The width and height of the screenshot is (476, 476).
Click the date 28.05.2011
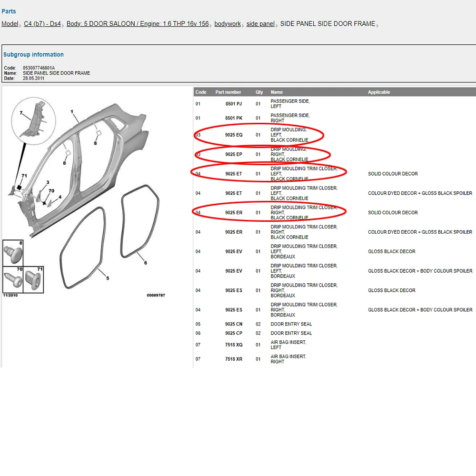pyautogui.click(x=33, y=78)
